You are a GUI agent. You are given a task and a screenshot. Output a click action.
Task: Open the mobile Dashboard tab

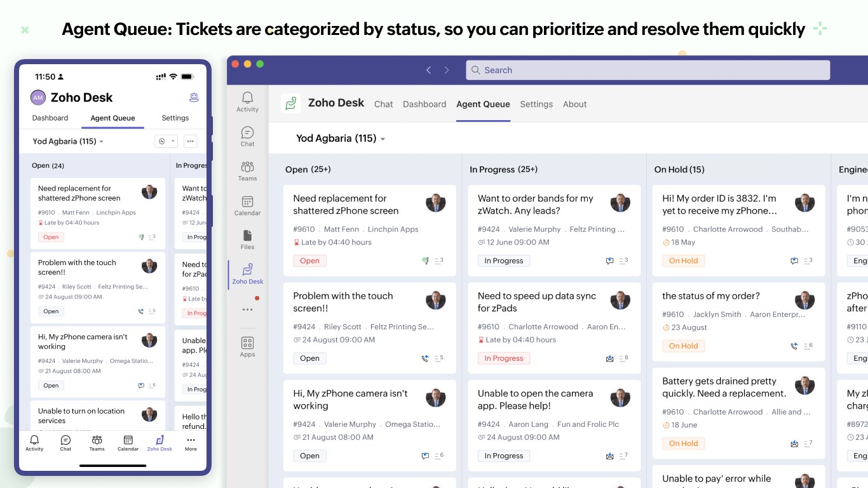(50, 118)
